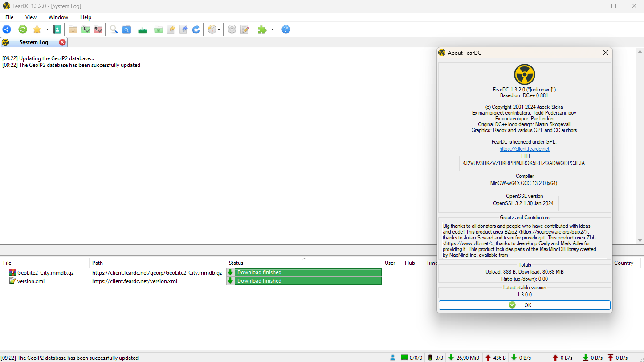Click the 0/0/0 hubs status indicator
The width and height of the screenshot is (644, 362).
click(411, 358)
